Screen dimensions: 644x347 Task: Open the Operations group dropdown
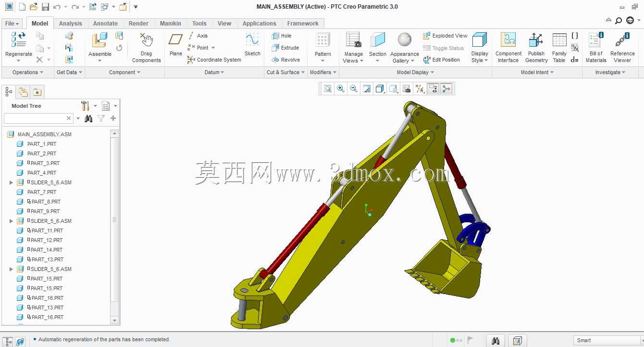coord(28,72)
